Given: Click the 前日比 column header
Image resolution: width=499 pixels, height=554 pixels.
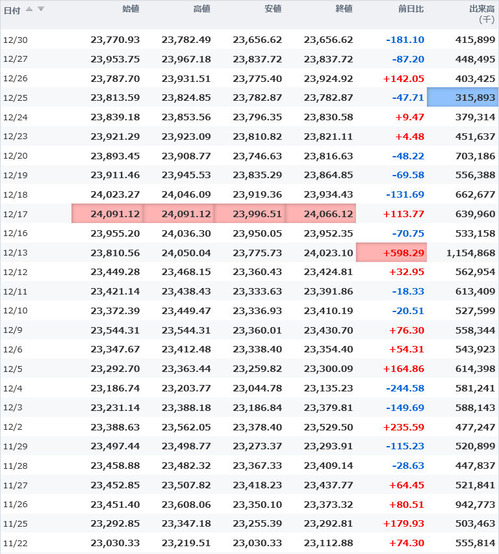Looking at the screenshot, I should (x=411, y=9).
